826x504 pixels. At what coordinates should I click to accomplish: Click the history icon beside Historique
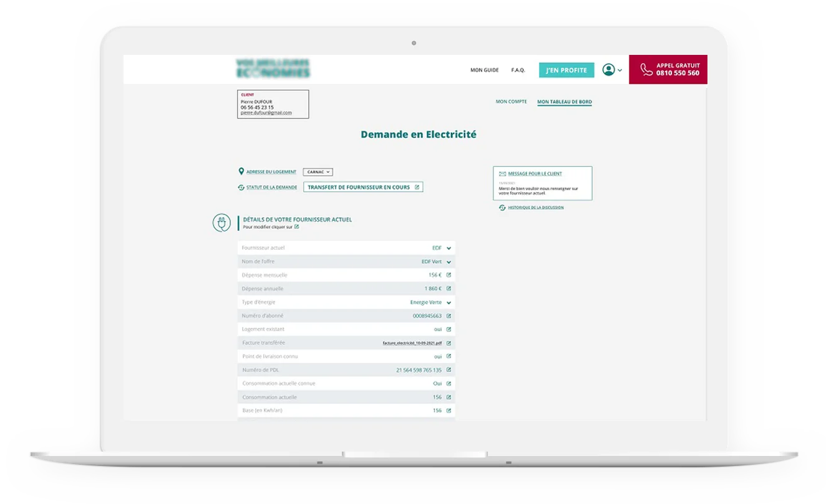(x=502, y=208)
